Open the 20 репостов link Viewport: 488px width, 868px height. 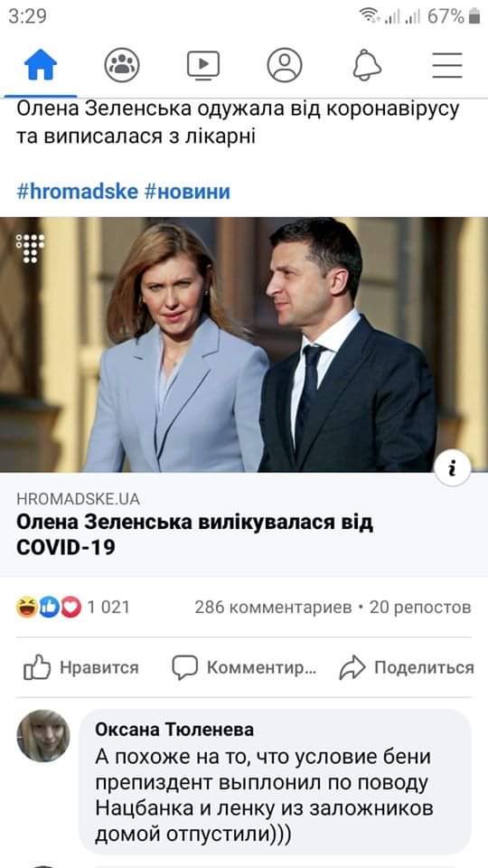(420, 608)
